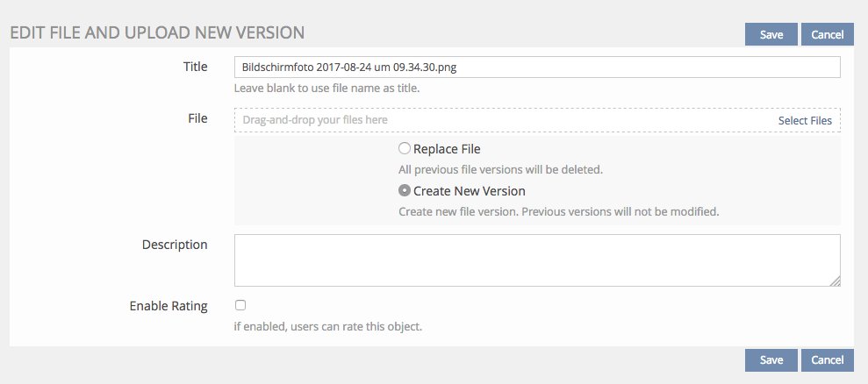Click the "Description" field label
The height and width of the screenshot is (384, 868).
pos(175,245)
